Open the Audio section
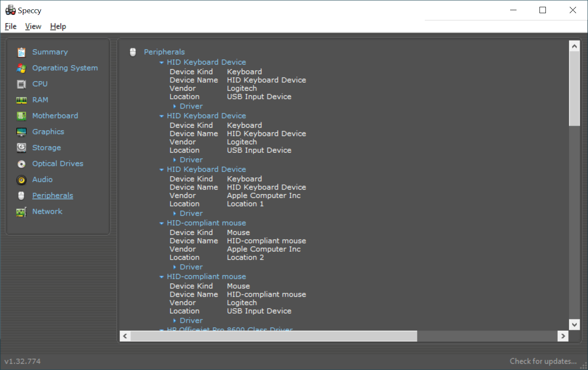The image size is (588, 370). tap(43, 179)
